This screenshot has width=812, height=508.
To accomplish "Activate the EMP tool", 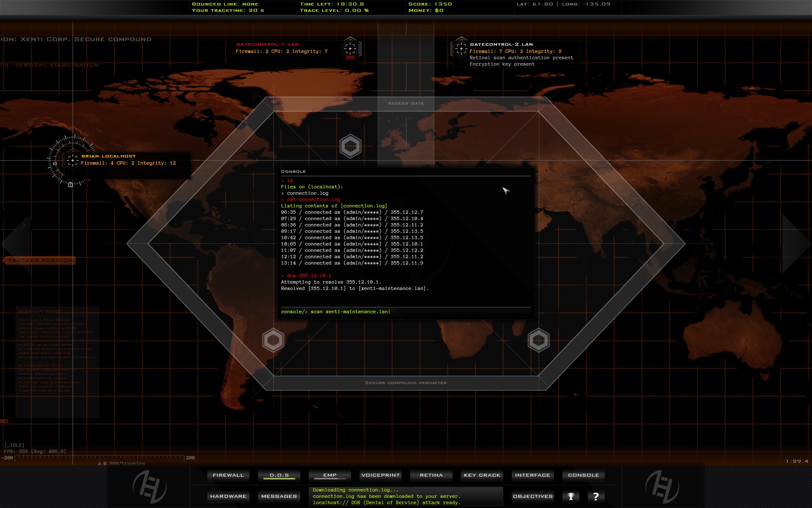I will (x=329, y=475).
